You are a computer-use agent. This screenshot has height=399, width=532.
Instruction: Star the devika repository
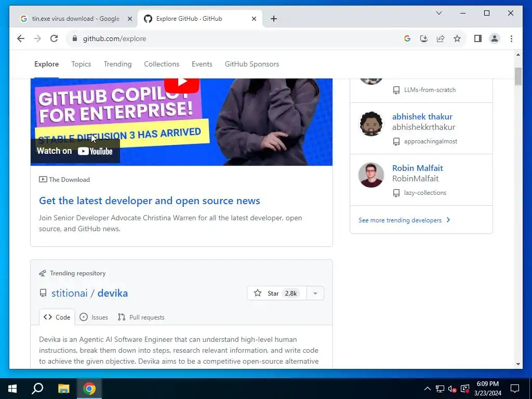277,293
